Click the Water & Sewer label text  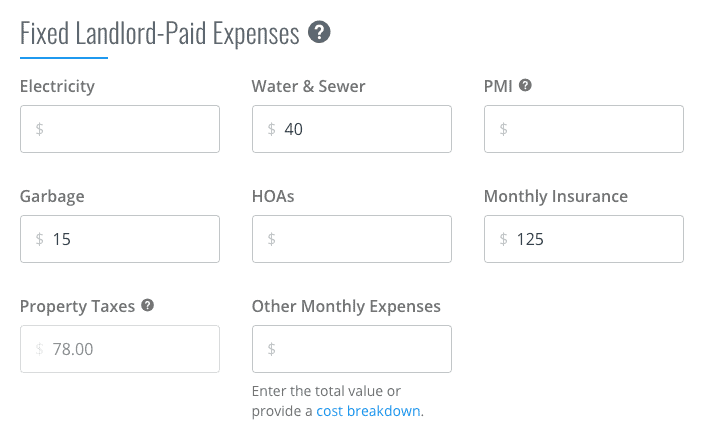click(x=308, y=86)
